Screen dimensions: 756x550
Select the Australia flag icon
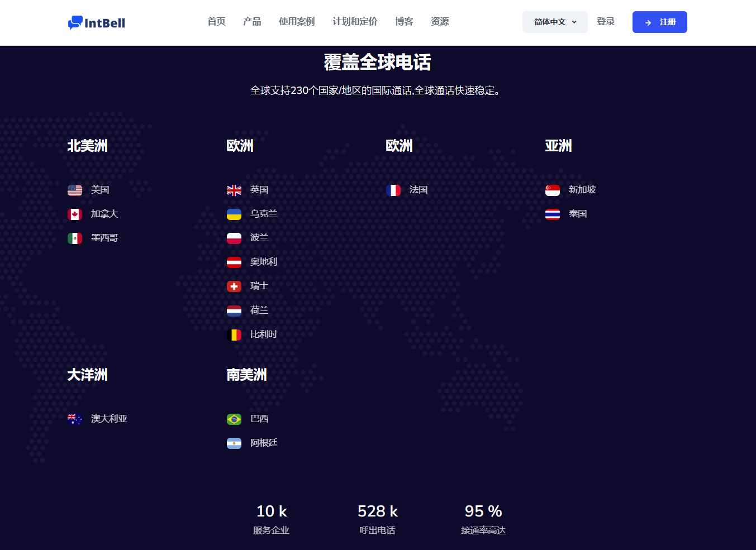pos(75,419)
